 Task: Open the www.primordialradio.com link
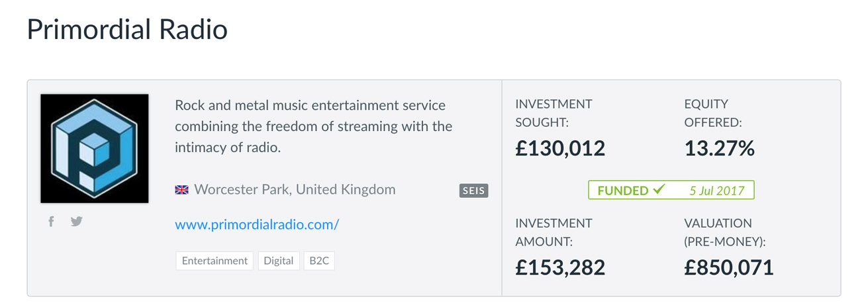257,224
